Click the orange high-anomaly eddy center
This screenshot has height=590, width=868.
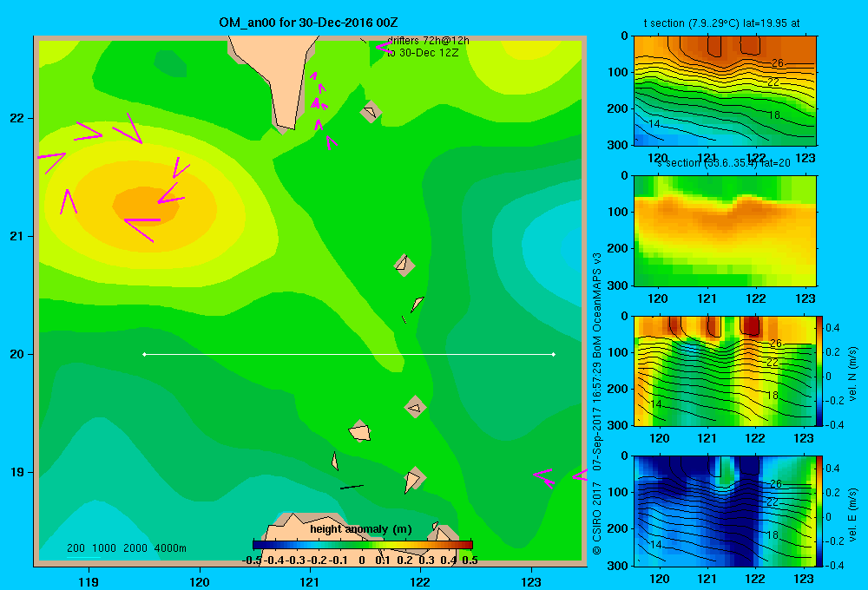click(x=145, y=205)
